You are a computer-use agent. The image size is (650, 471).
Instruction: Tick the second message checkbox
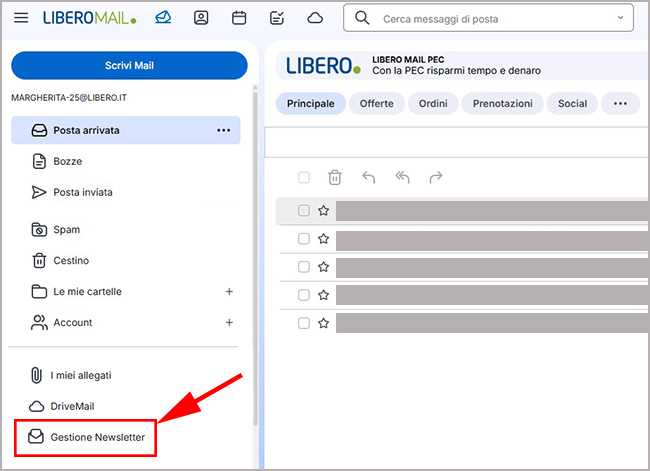click(x=304, y=239)
